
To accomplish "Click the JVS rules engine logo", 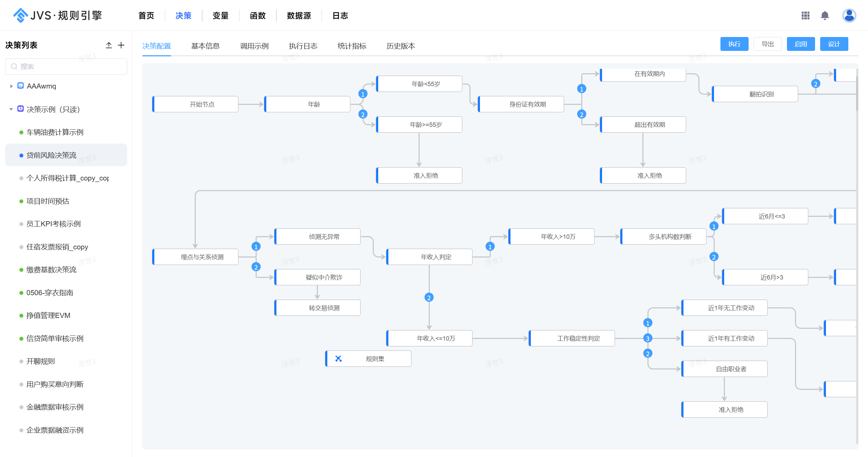I will (x=58, y=15).
